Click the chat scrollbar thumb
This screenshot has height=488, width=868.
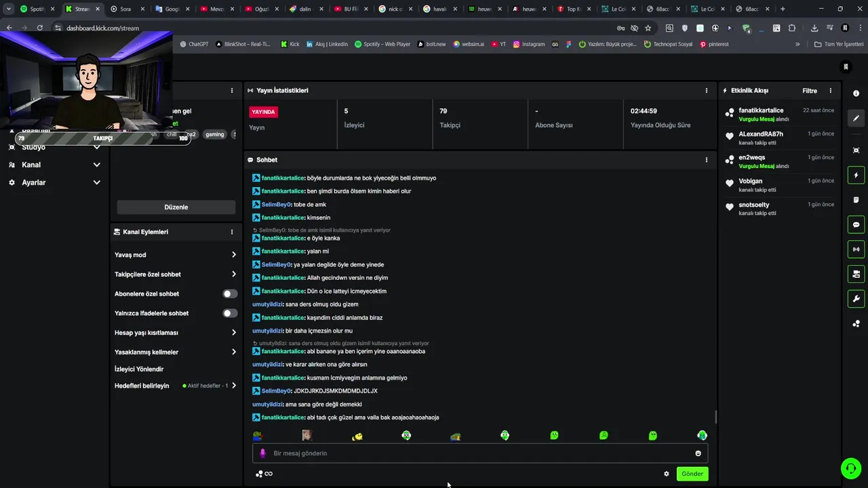click(715, 417)
